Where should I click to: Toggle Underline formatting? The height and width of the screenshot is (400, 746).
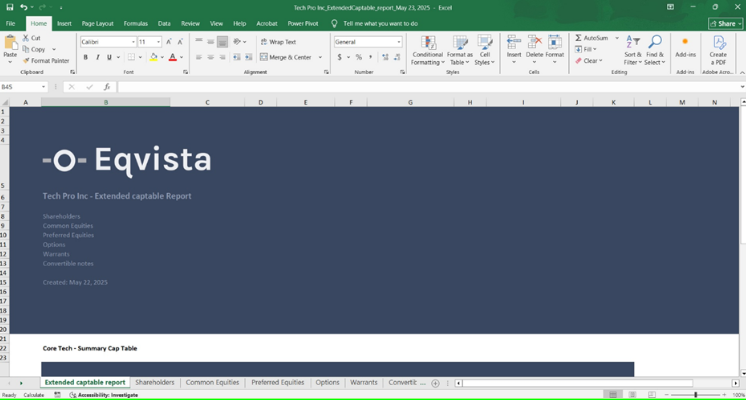click(109, 57)
